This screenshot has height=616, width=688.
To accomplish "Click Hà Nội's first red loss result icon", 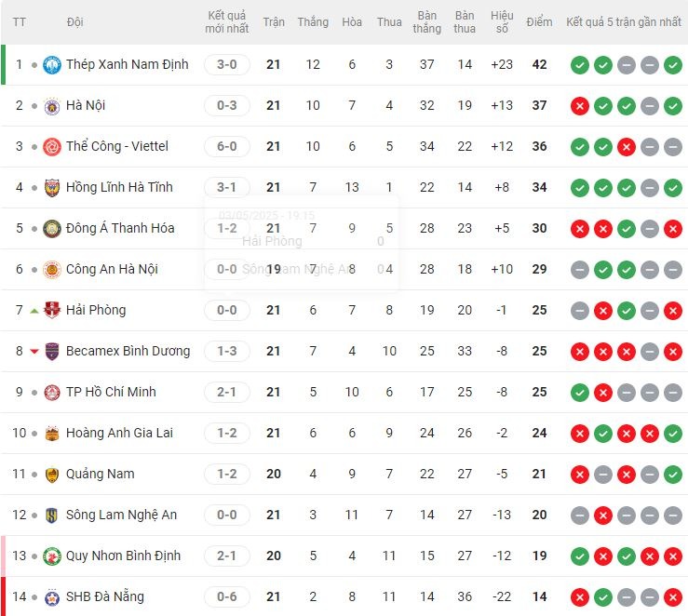I will tap(580, 106).
